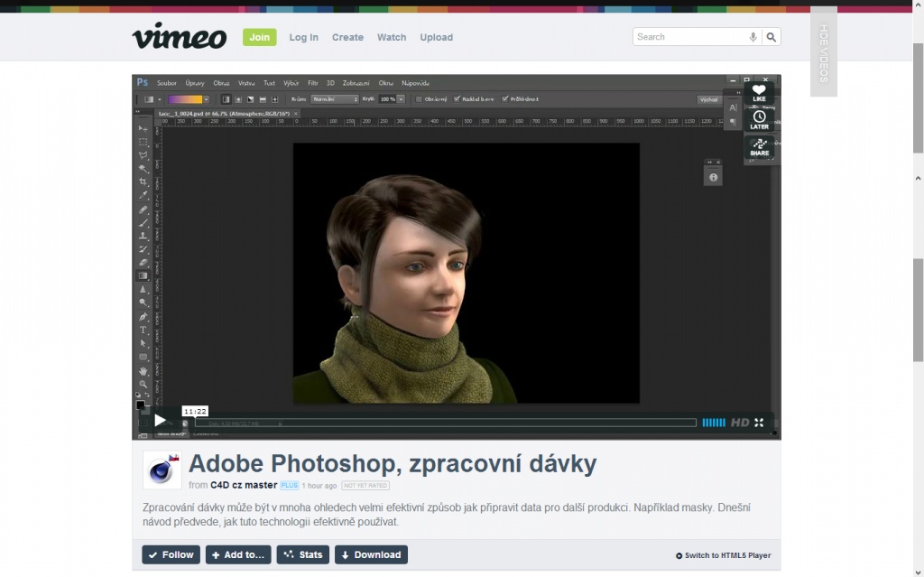
Task: Click the Share icon on the video
Action: [759, 147]
